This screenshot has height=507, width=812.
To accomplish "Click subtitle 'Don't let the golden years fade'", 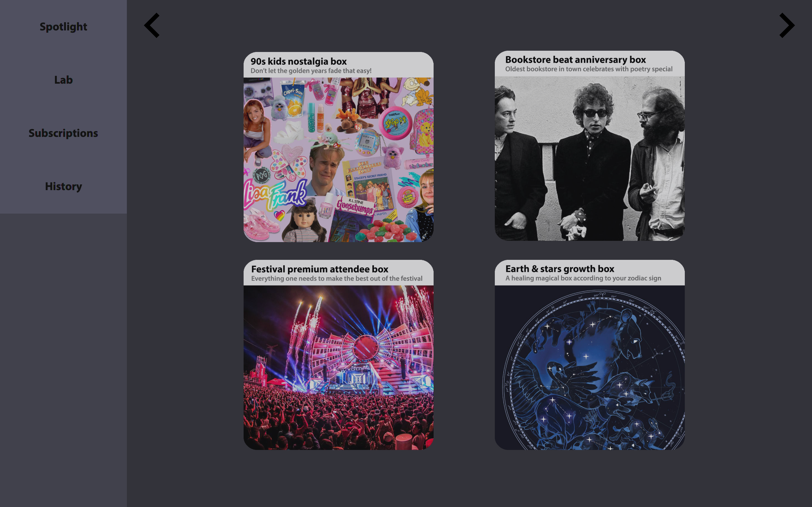I will coord(311,71).
